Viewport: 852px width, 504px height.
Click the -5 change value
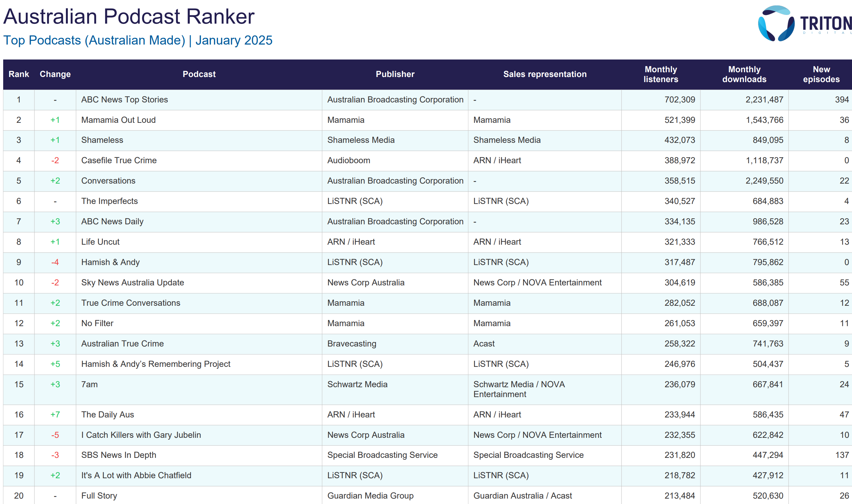(55, 435)
